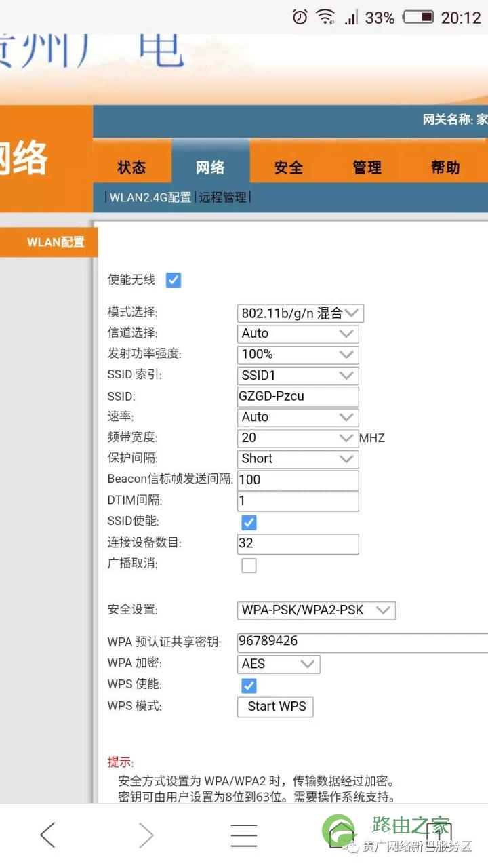Click the Beacon信标帧发送间隔 input field
The image size is (488, 868).
298,480
